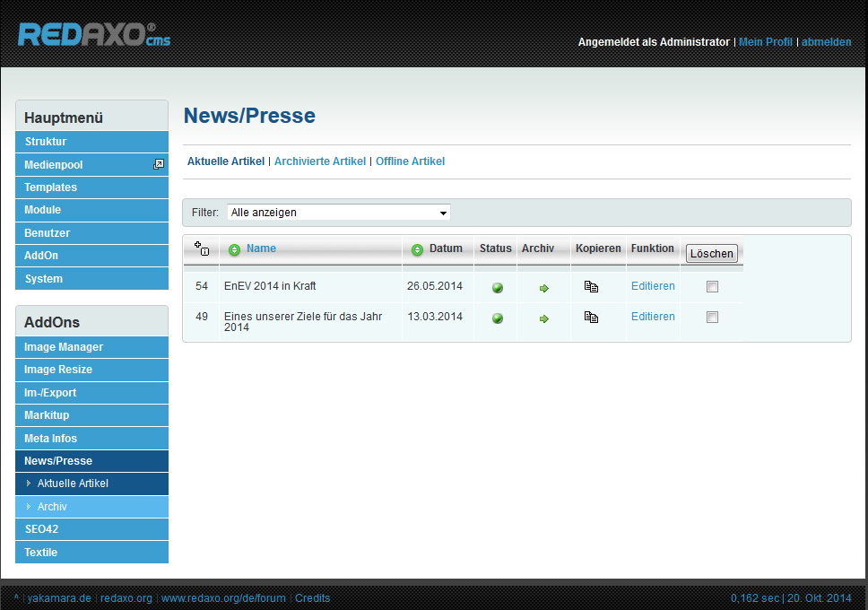
Task: Toggle status of EnEV 2014 article
Action: (498, 288)
